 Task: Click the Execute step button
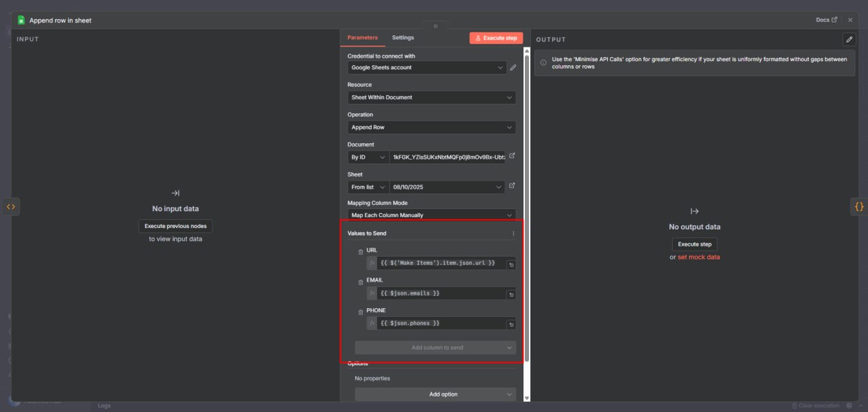point(496,37)
